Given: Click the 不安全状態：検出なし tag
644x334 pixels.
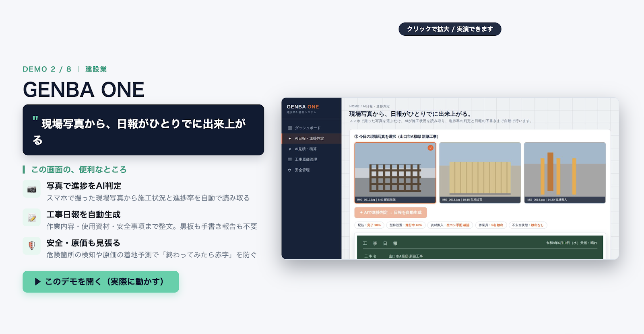Looking at the screenshot, I should 528,225.
